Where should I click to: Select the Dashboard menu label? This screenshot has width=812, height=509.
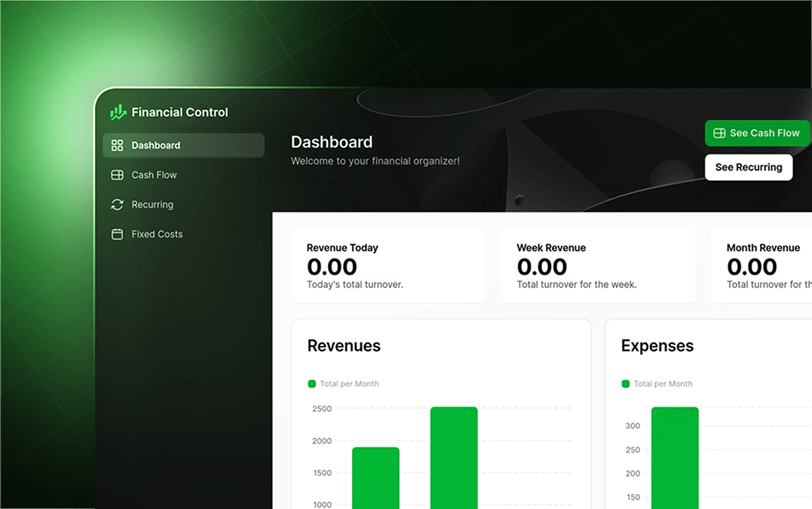coord(155,146)
